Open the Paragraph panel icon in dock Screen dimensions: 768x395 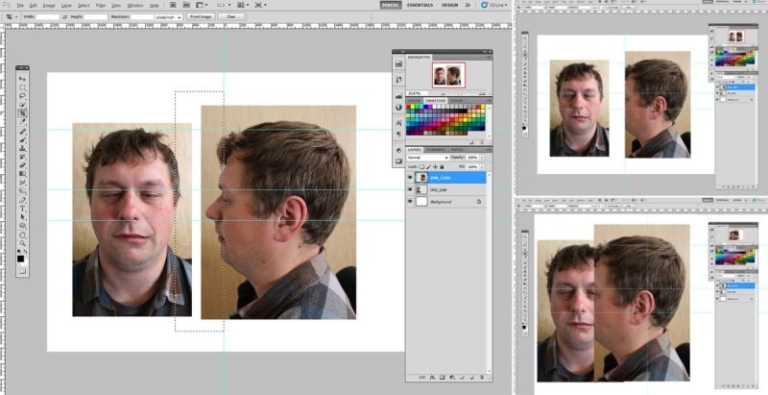pyautogui.click(x=399, y=133)
